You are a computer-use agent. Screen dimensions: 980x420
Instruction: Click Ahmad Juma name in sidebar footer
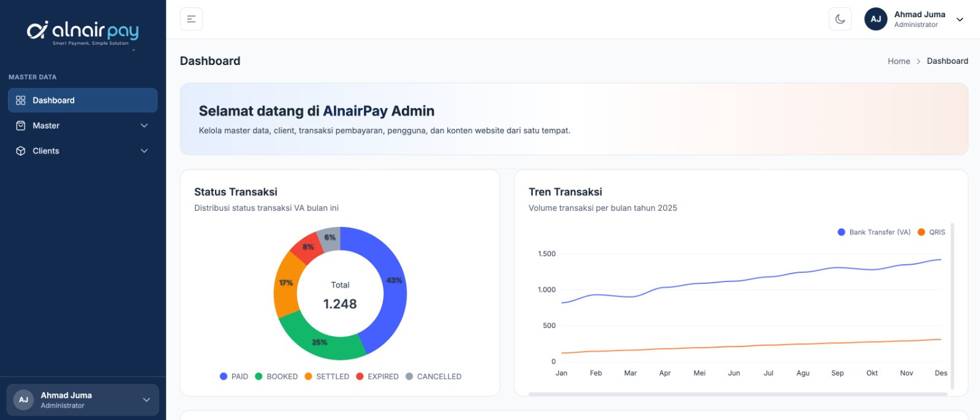click(66, 395)
